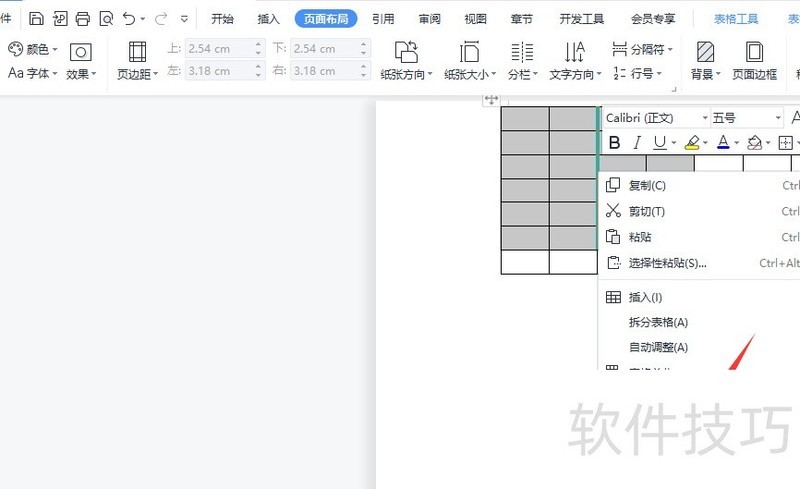Screen dimensions: 800x489
Task: Open Page Border settings
Action: (755, 61)
